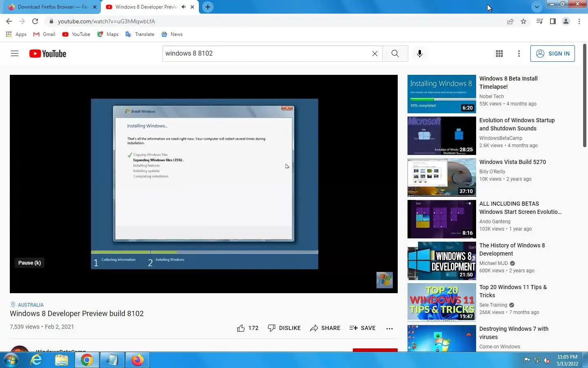Viewport: 588px width, 368px height.
Task: Open more actions ellipsis under video
Action: pyautogui.click(x=389, y=328)
